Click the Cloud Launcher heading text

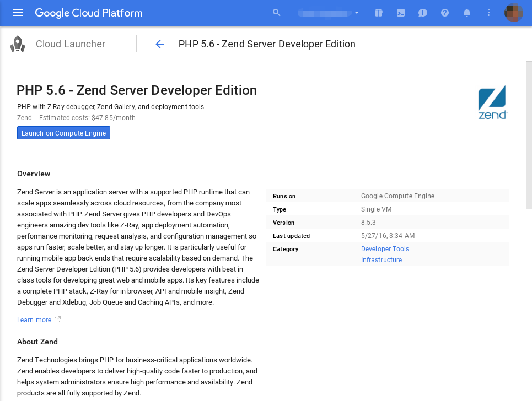pos(71,44)
